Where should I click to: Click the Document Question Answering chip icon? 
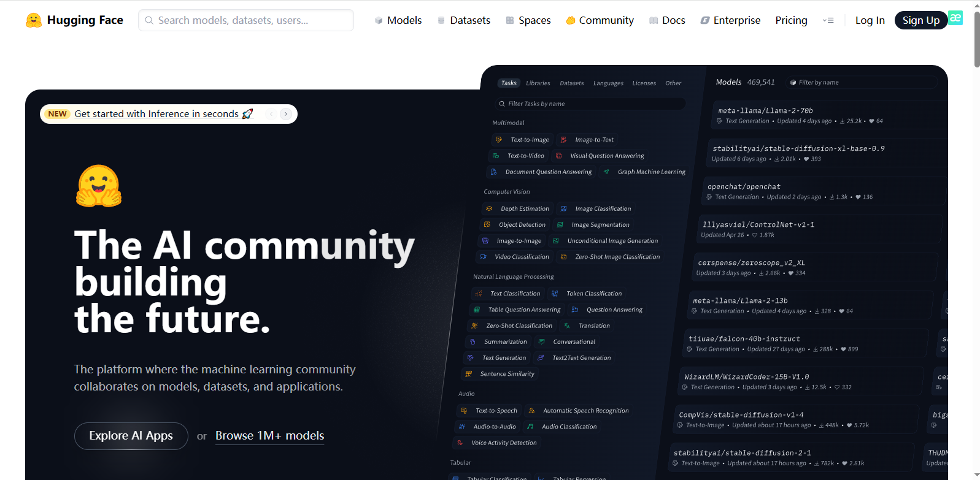click(x=493, y=172)
